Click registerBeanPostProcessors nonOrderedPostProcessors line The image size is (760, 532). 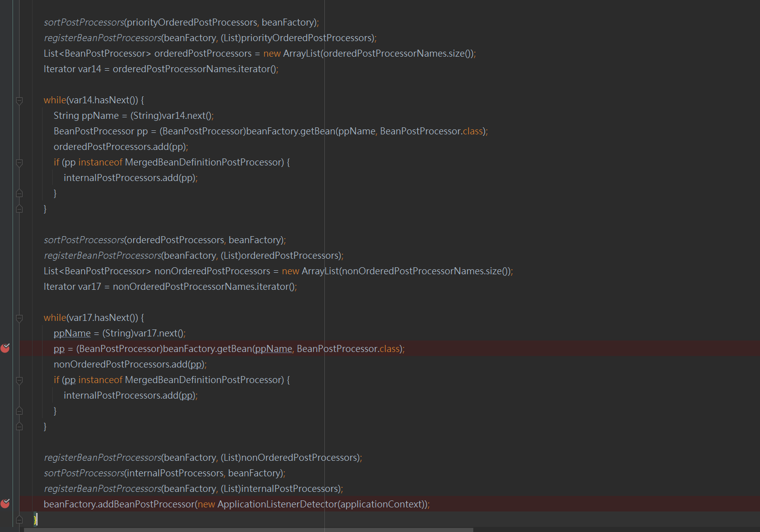pos(203,457)
